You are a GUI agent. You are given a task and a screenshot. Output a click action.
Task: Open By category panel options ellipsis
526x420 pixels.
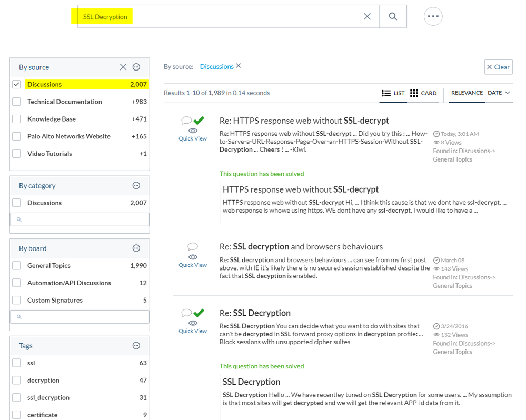coord(136,185)
